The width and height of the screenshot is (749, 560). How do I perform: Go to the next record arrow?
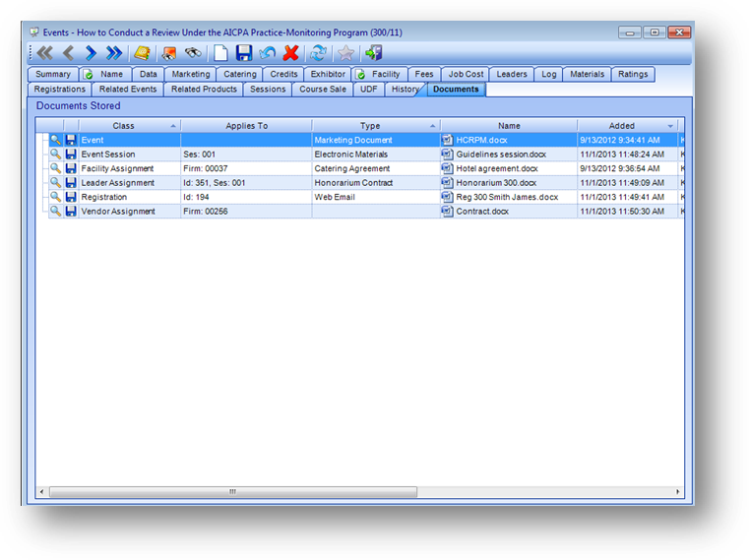click(x=91, y=53)
